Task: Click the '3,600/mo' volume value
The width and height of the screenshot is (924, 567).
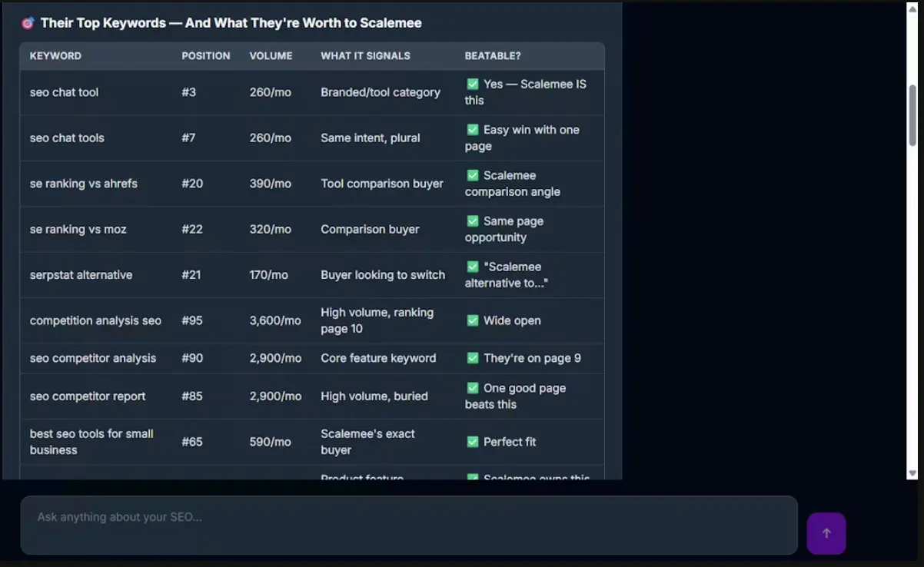Action: coord(275,320)
